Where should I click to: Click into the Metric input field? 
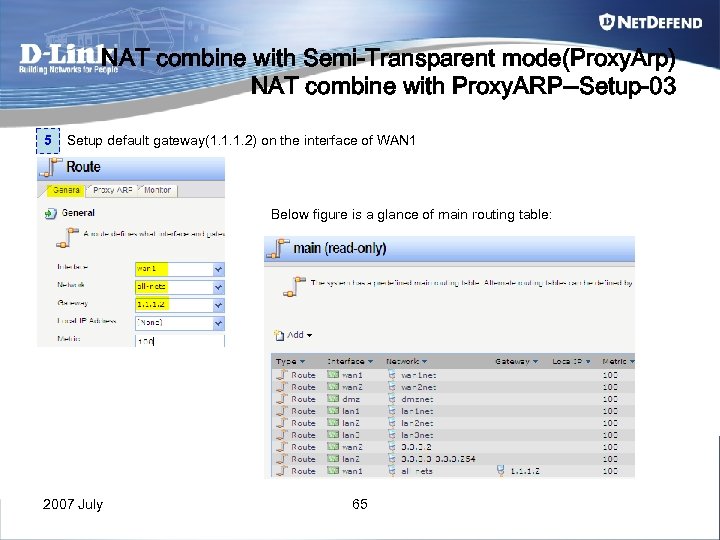coord(180,341)
